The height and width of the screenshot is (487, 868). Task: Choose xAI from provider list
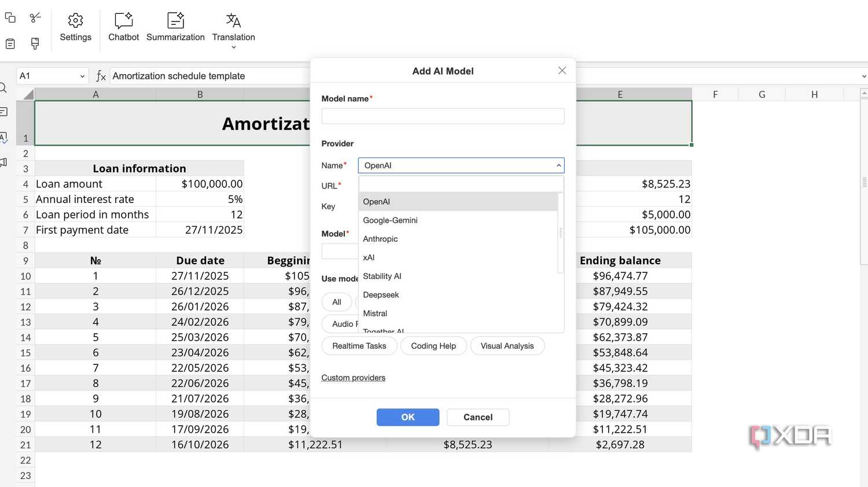(458, 257)
